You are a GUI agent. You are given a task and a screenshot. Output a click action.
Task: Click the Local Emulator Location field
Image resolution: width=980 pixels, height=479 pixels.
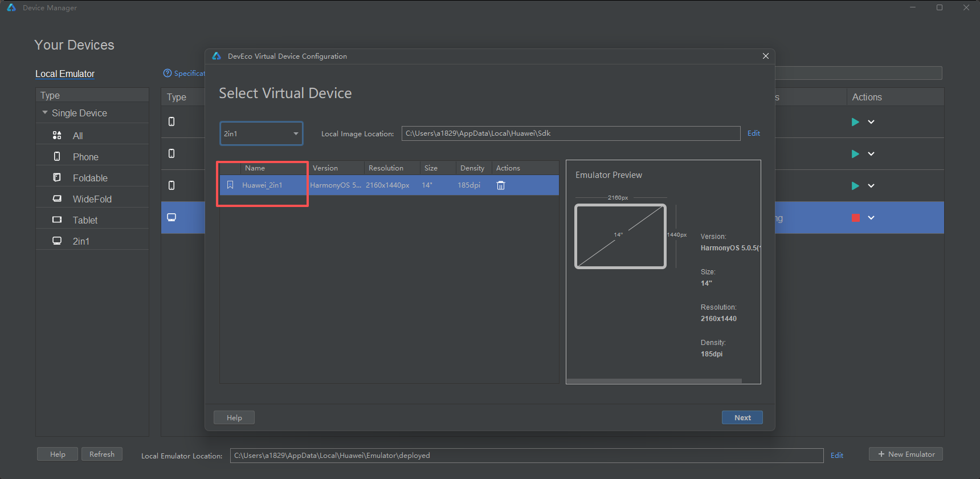[x=526, y=455]
